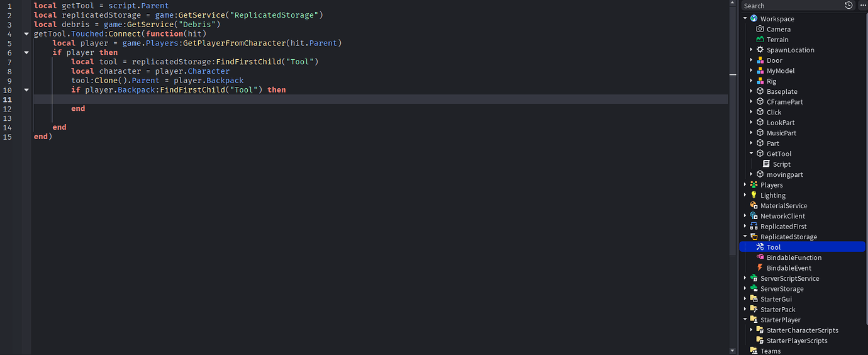Click the code editor scroll-up arrow
The width and height of the screenshot is (868, 355).
point(732,3)
